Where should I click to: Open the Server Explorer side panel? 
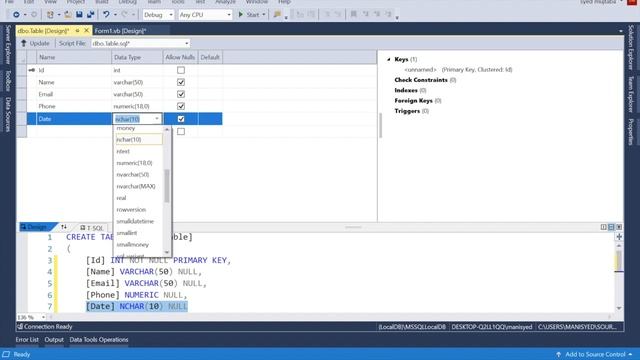pyautogui.click(x=8, y=45)
